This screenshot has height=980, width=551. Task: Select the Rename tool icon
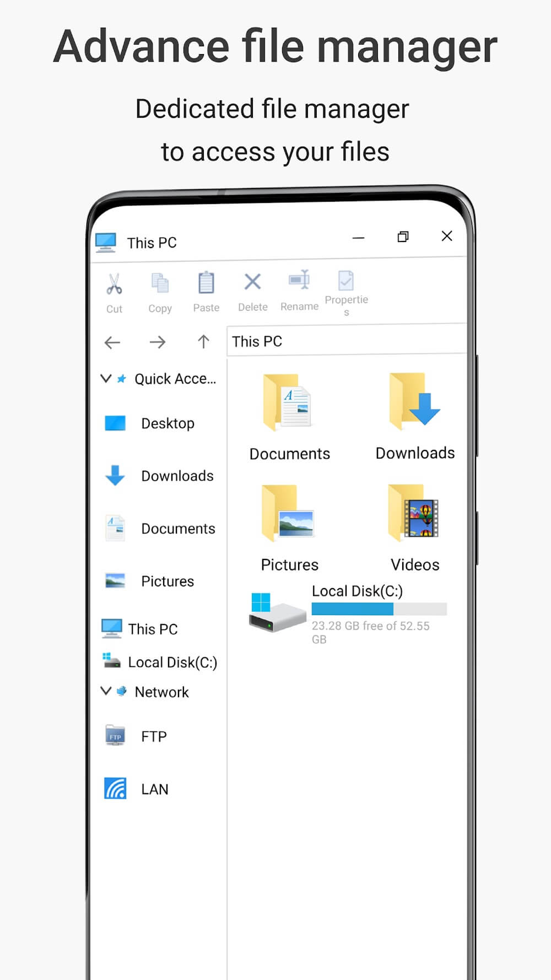click(299, 281)
